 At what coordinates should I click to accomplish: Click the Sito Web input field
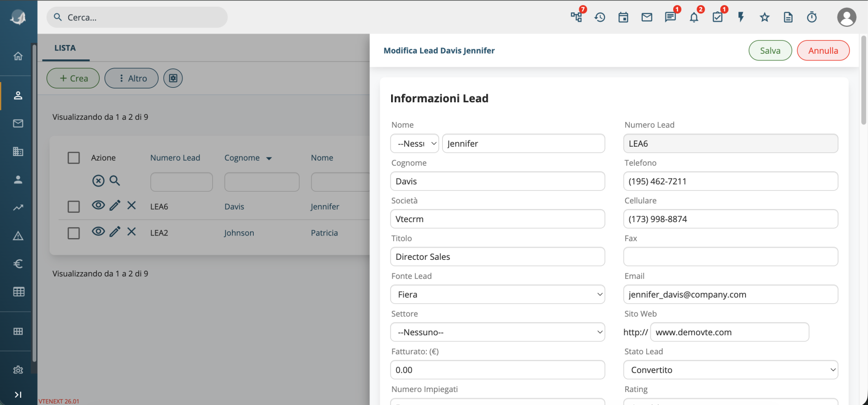tap(730, 332)
